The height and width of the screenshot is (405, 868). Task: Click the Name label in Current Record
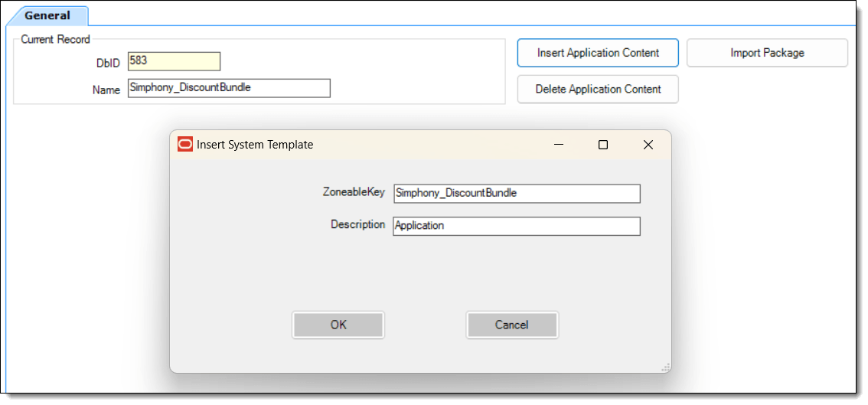coord(106,90)
